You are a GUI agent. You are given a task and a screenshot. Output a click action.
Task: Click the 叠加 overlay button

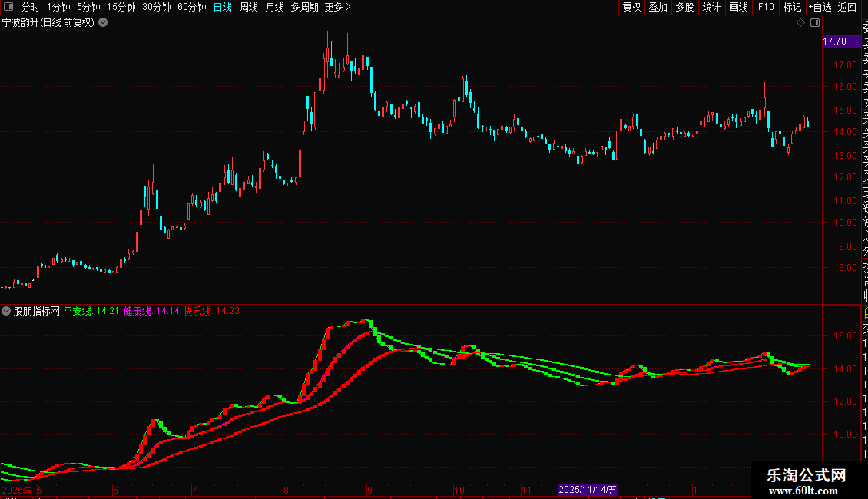[x=658, y=7]
